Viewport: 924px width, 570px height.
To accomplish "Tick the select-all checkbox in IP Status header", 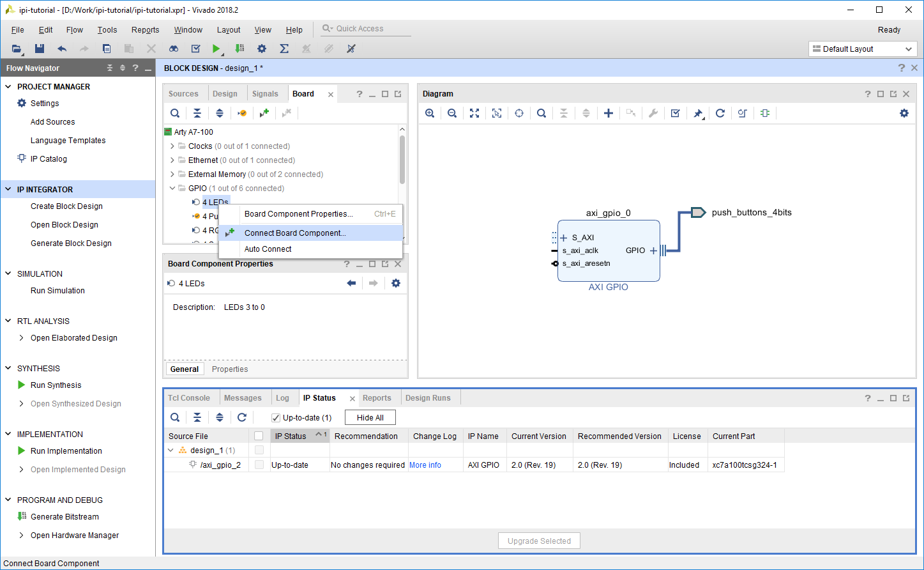I will (x=259, y=436).
